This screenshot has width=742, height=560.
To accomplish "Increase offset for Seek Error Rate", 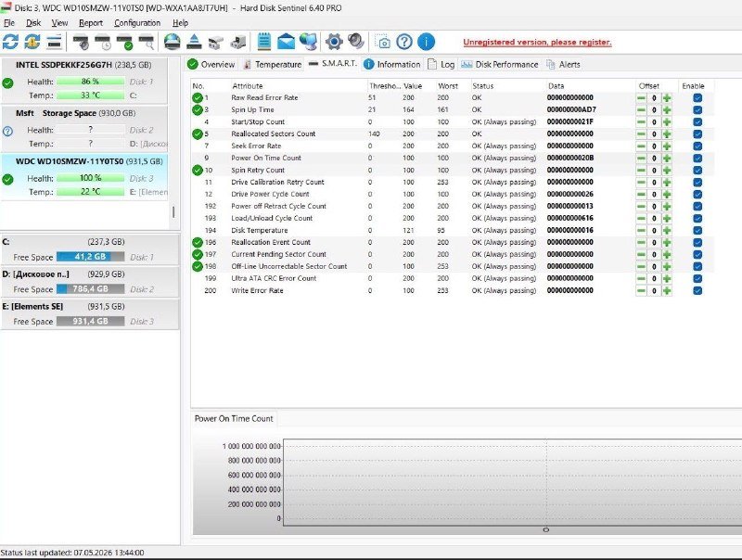I will pyautogui.click(x=667, y=146).
